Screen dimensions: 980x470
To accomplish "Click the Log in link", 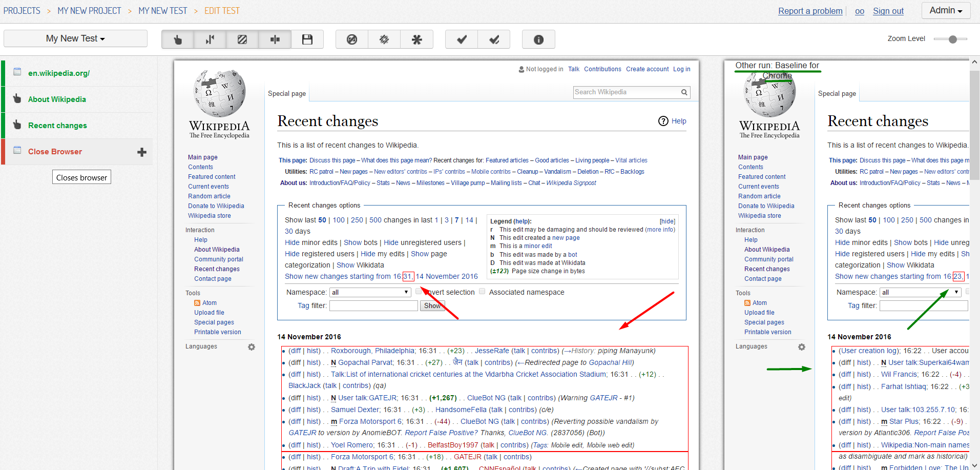I will (681, 69).
